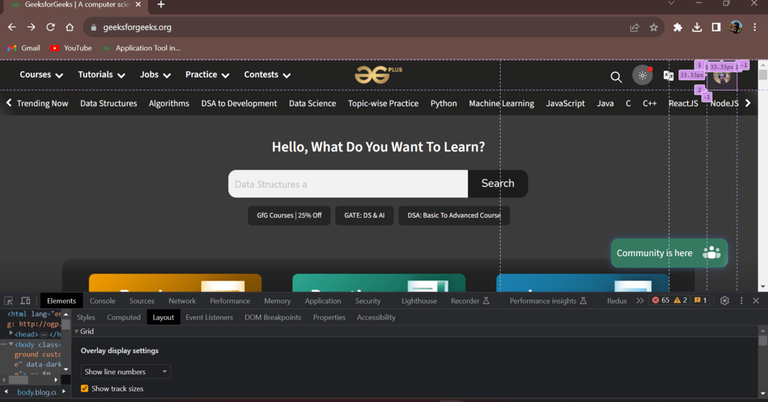This screenshot has height=402, width=768.
Task: Click the GeeksforGeeks logo
Action: [x=378, y=74]
